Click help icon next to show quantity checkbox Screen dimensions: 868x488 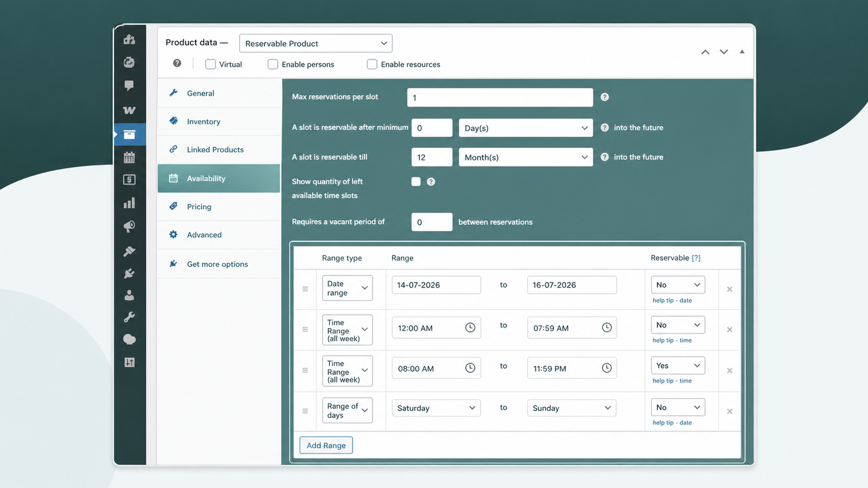pyautogui.click(x=431, y=182)
